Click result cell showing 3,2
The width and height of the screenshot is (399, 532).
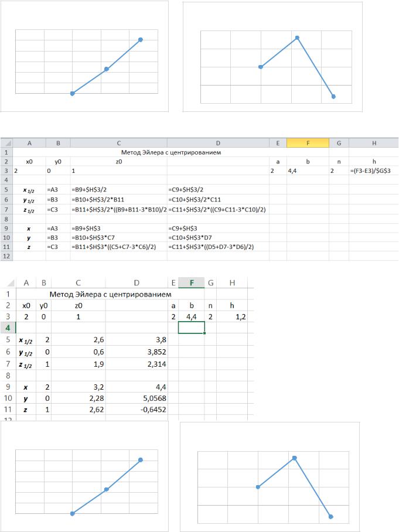pos(79,387)
